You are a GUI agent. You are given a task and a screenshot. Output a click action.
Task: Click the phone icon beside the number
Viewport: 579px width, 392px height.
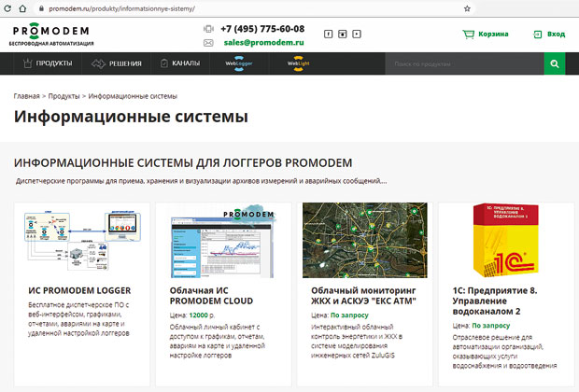tap(208, 29)
